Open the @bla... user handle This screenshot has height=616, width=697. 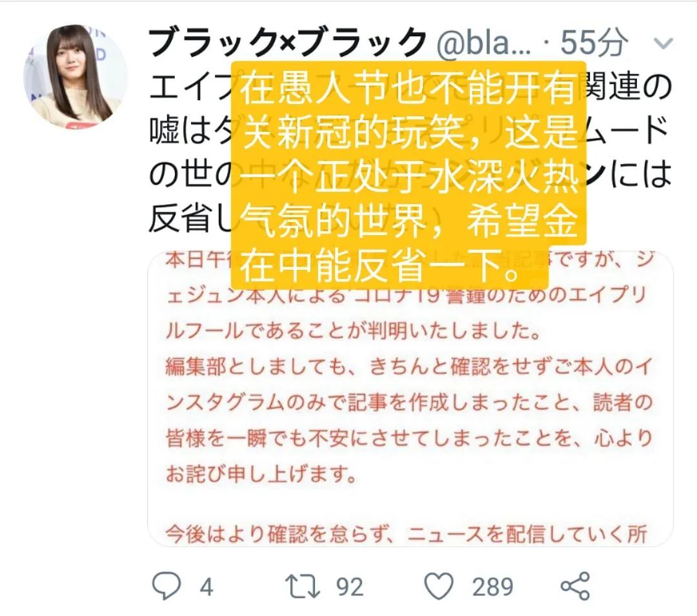483,44
